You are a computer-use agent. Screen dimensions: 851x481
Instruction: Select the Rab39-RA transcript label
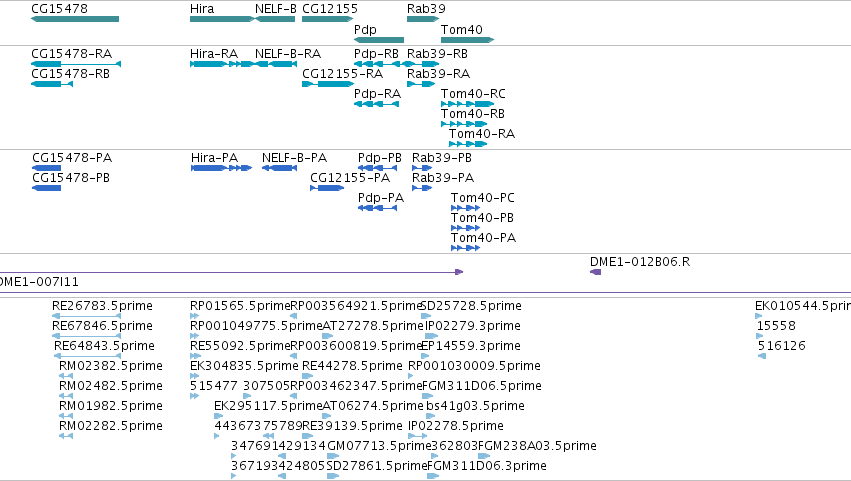click(x=439, y=73)
